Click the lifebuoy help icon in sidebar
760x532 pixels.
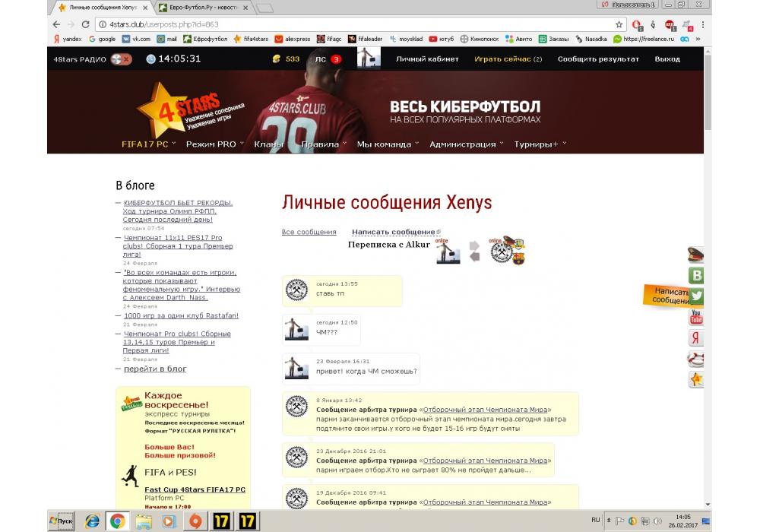click(x=695, y=359)
